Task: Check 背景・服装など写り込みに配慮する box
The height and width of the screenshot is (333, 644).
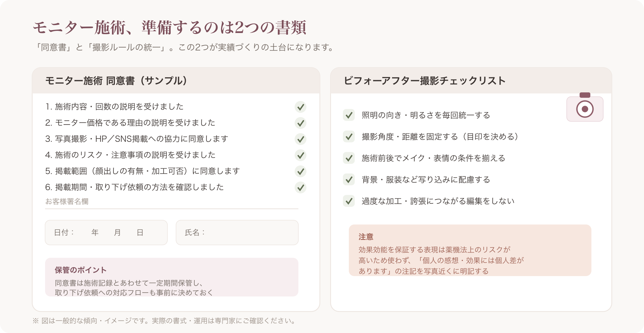Action: click(x=349, y=179)
